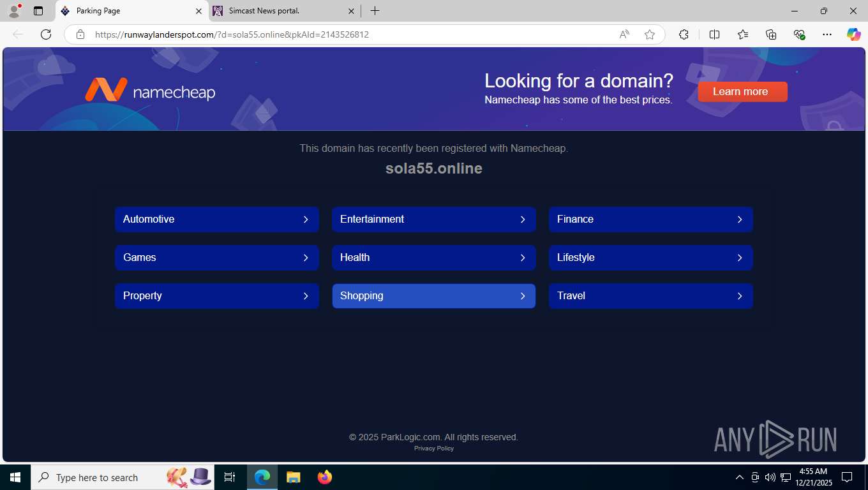Click the Learn more button
The height and width of the screenshot is (490, 868).
pos(742,91)
